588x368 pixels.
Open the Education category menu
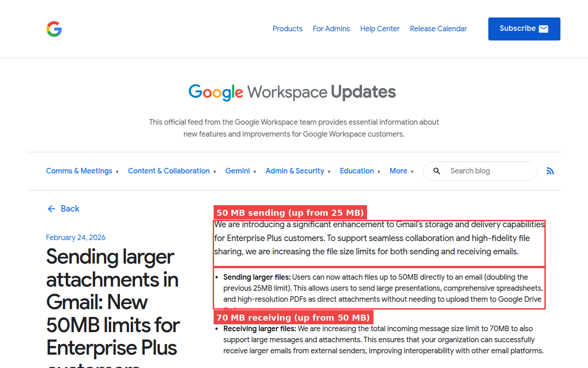(357, 171)
